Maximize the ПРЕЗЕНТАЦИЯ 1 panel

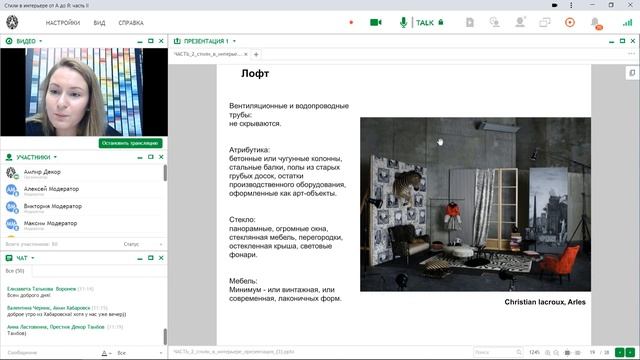pyautogui.click(x=622, y=41)
